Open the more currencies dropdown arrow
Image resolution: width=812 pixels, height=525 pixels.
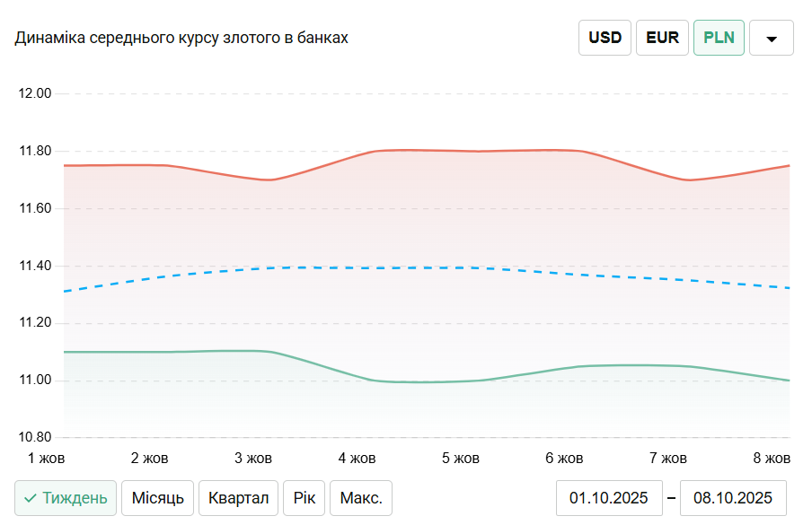(771, 39)
